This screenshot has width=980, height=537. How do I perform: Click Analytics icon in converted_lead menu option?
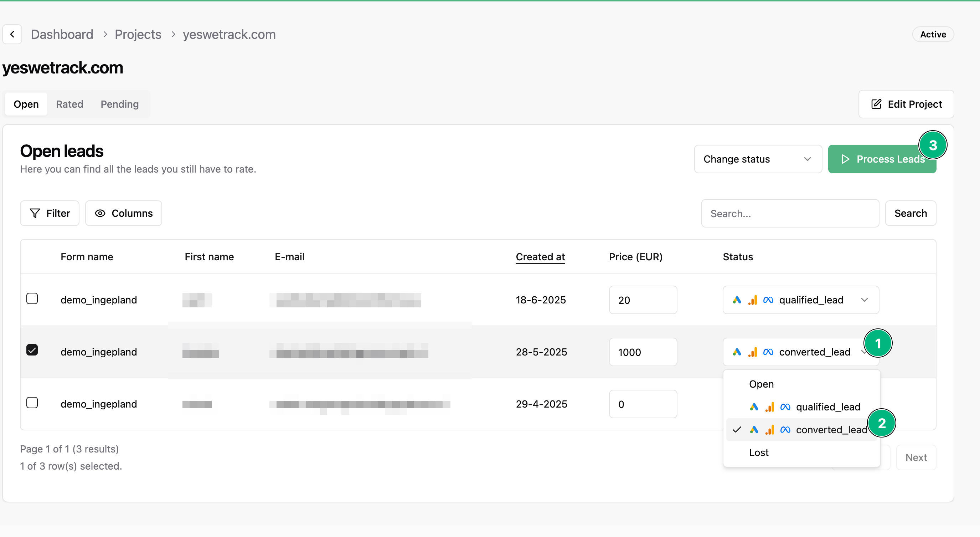(770, 430)
